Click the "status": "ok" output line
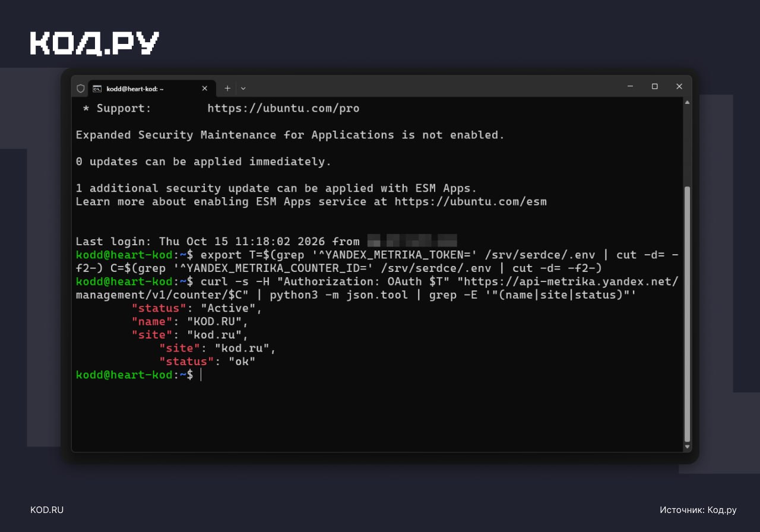Screen dimensions: 760x532 tap(207, 362)
